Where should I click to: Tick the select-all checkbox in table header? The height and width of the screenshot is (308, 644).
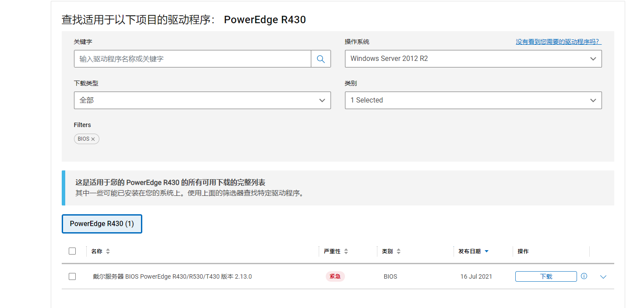click(72, 251)
